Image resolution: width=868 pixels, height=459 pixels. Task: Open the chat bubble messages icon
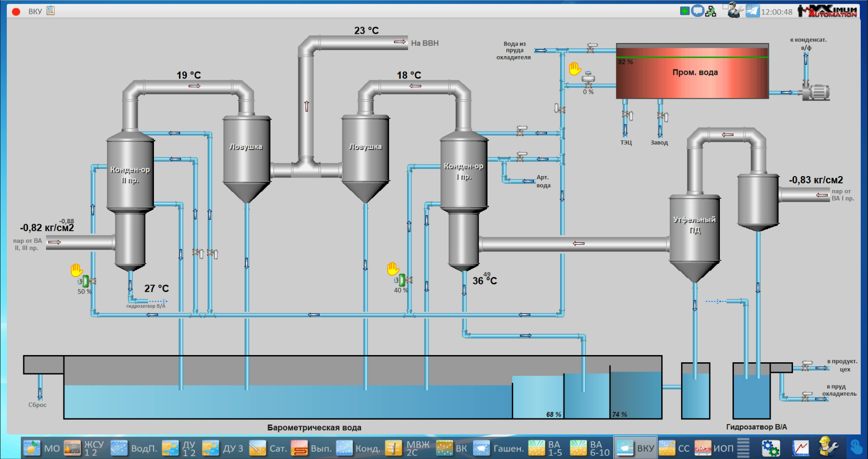pos(697,11)
